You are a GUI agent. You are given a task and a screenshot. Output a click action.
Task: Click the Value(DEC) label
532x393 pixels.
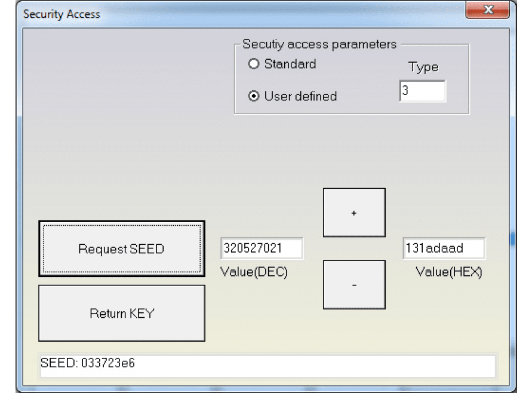click(x=254, y=272)
